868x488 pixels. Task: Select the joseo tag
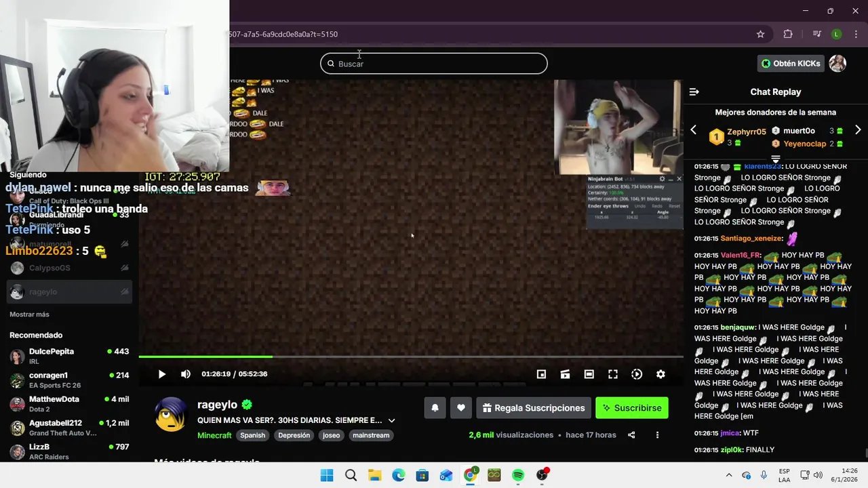click(331, 435)
